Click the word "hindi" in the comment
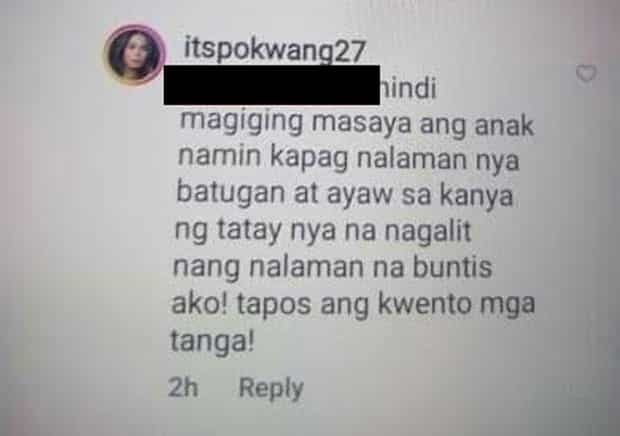 coord(408,89)
